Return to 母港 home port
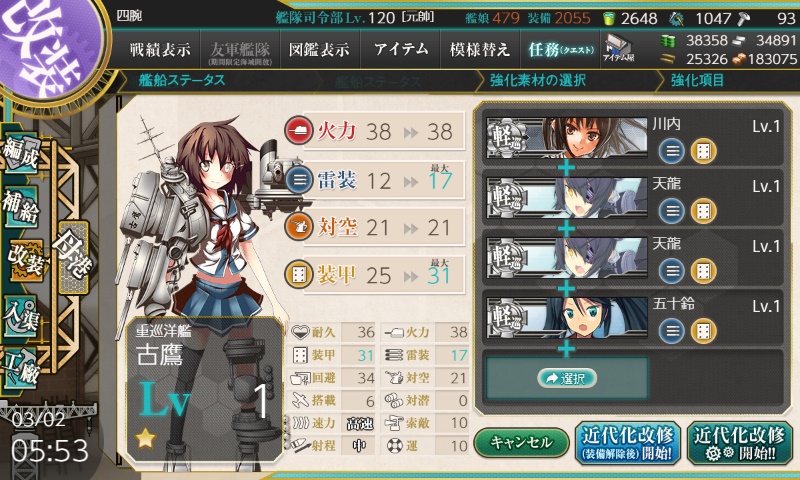Screen dimensions: 800x480 tap(74, 257)
